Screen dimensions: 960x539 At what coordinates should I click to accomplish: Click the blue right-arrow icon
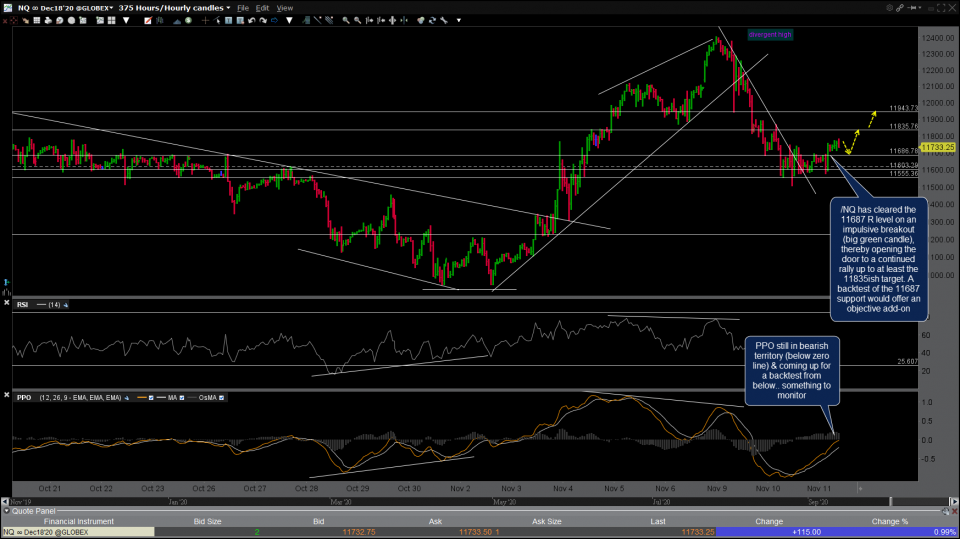274,20
